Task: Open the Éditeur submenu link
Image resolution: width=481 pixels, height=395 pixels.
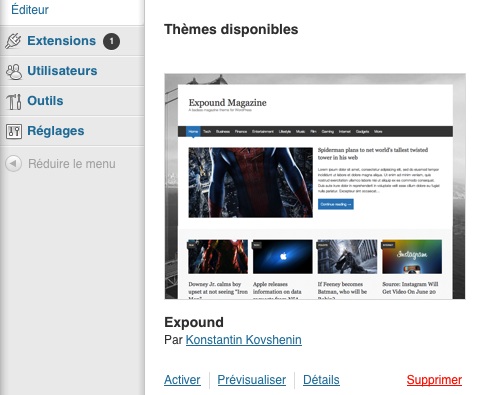Action: pos(30,9)
